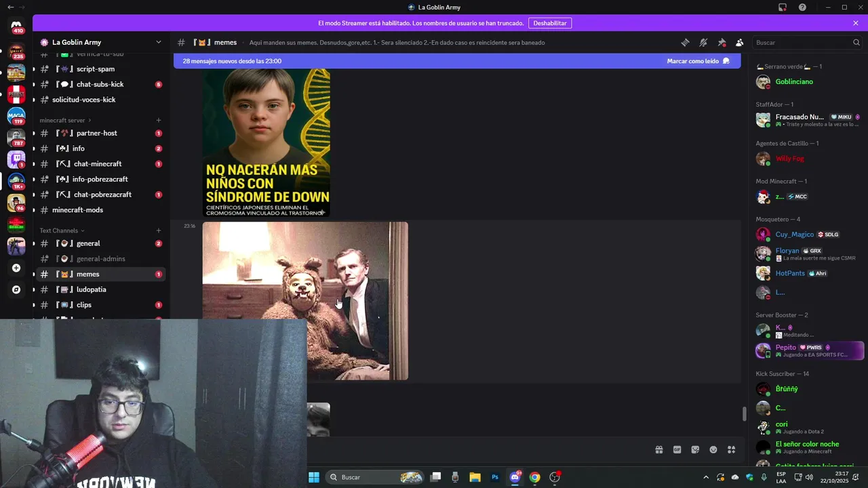
Task: Open the La Goblin Army server menu dropdown
Action: tap(159, 42)
